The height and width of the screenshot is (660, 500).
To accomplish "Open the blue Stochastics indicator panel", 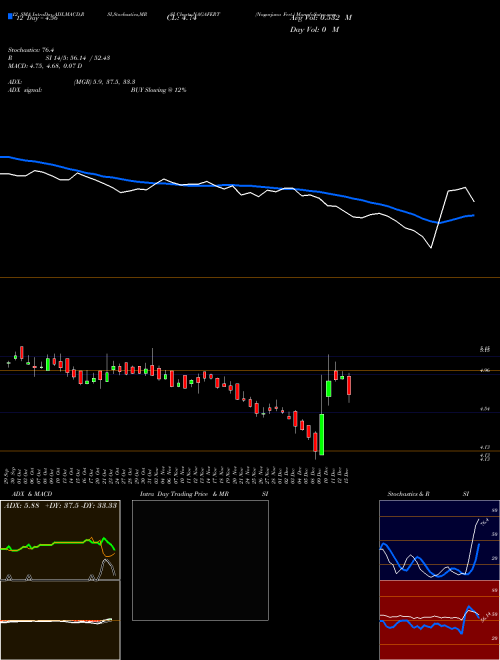I will (439, 540).
